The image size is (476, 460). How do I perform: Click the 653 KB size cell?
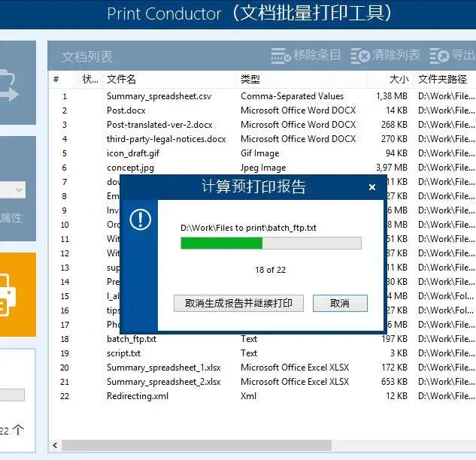(394, 382)
